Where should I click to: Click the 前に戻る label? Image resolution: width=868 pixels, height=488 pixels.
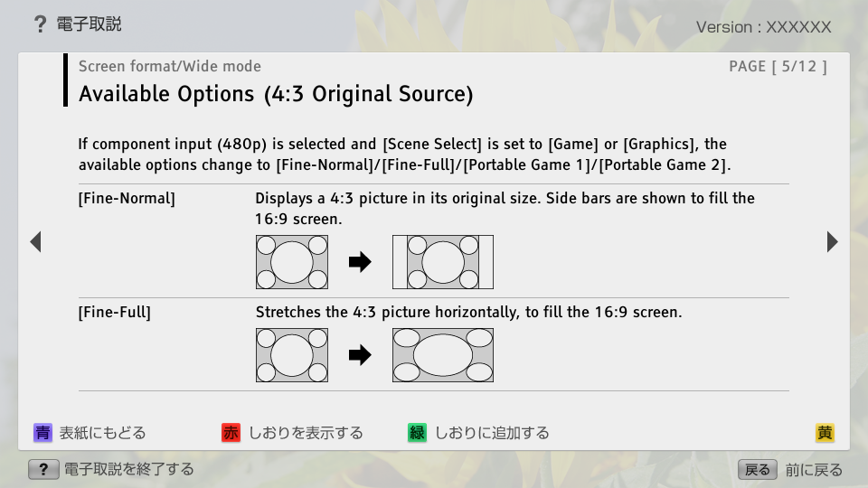coord(814,469)
